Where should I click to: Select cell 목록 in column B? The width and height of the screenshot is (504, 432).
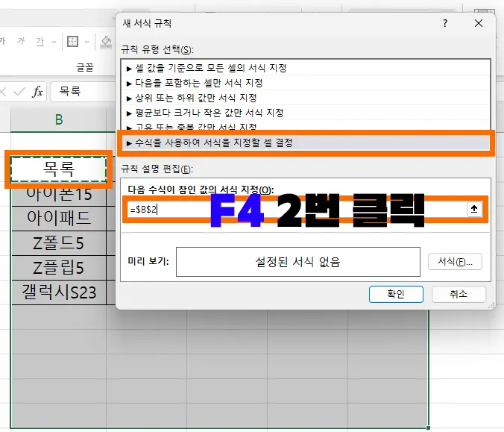pos(59,169)
